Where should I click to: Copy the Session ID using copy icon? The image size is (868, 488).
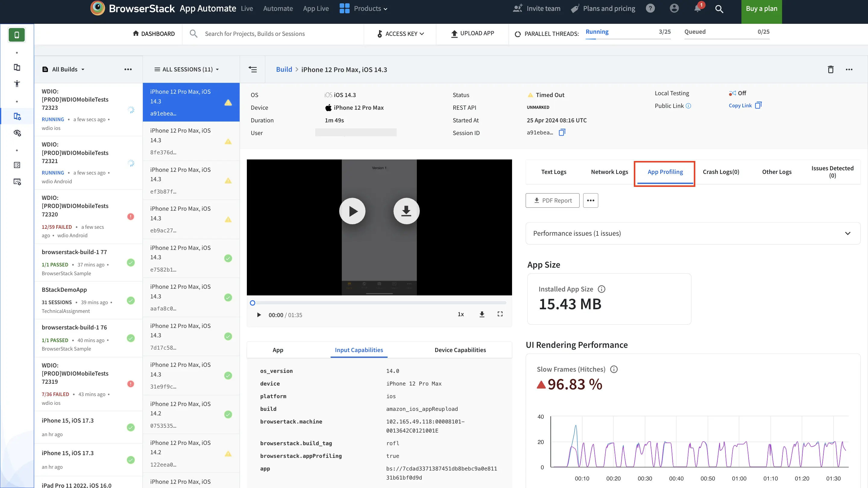[x=562, y=132]
